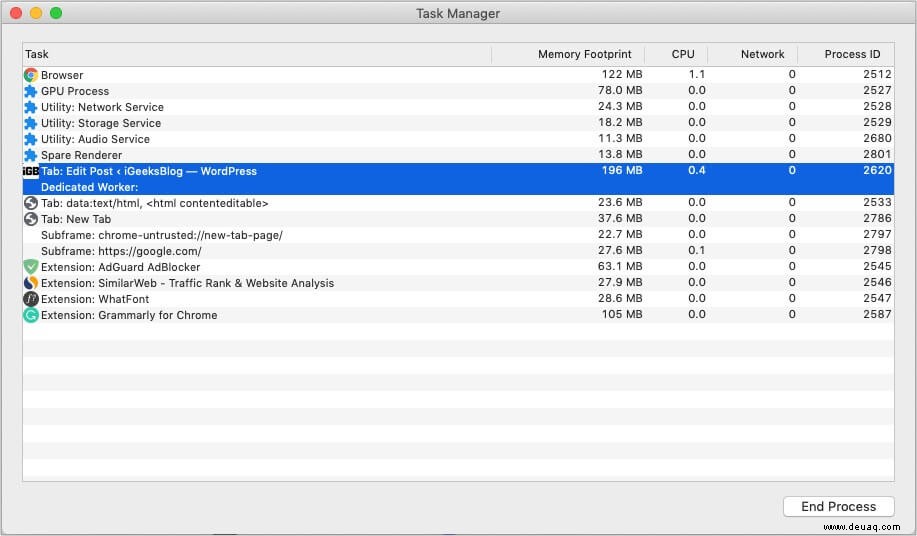
Task: Click the 78.0 MB memory value
Action: tap(620, 90)
